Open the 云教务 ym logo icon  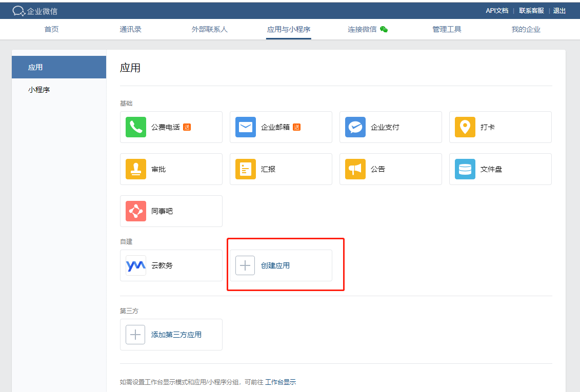(136, 265)
